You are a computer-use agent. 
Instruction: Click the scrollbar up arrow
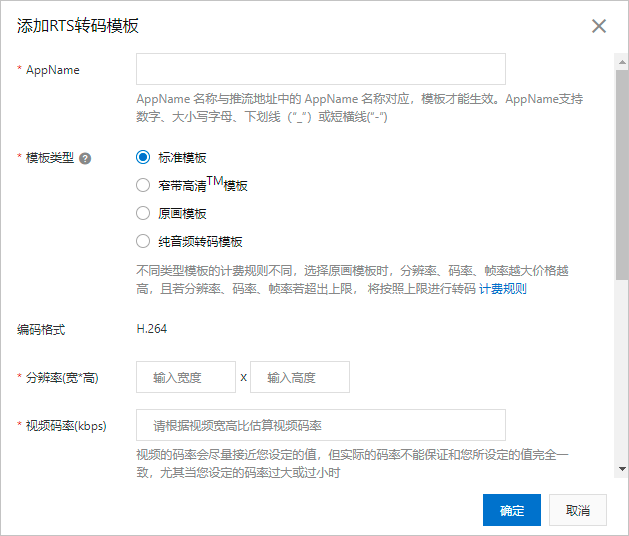(x=622, y=62)
